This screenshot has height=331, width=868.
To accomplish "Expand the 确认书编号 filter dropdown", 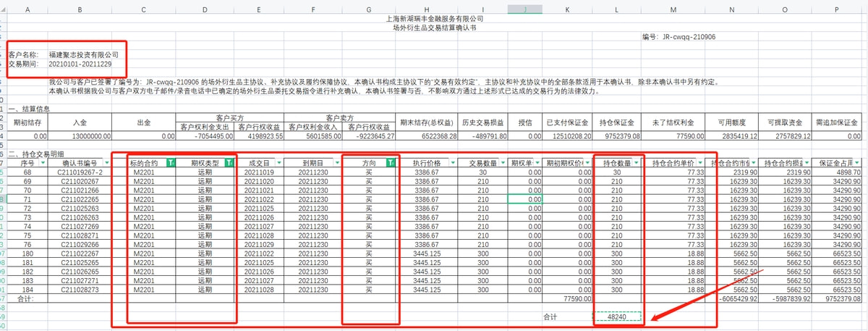I will (x=109, y=164).
